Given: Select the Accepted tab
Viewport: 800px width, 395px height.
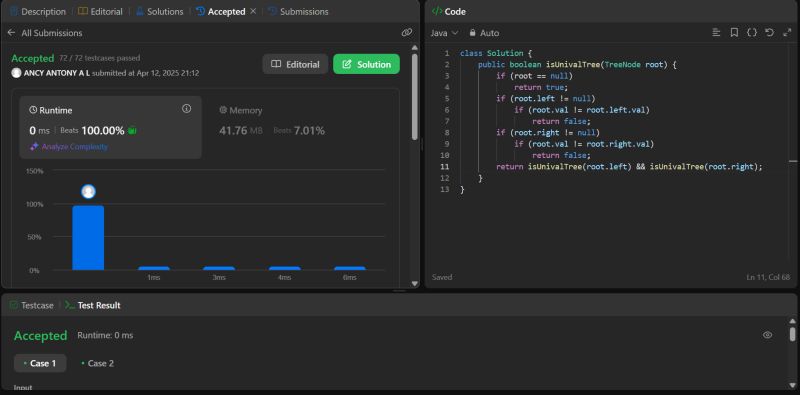Looking at the screenshot, I should point(220,11).
